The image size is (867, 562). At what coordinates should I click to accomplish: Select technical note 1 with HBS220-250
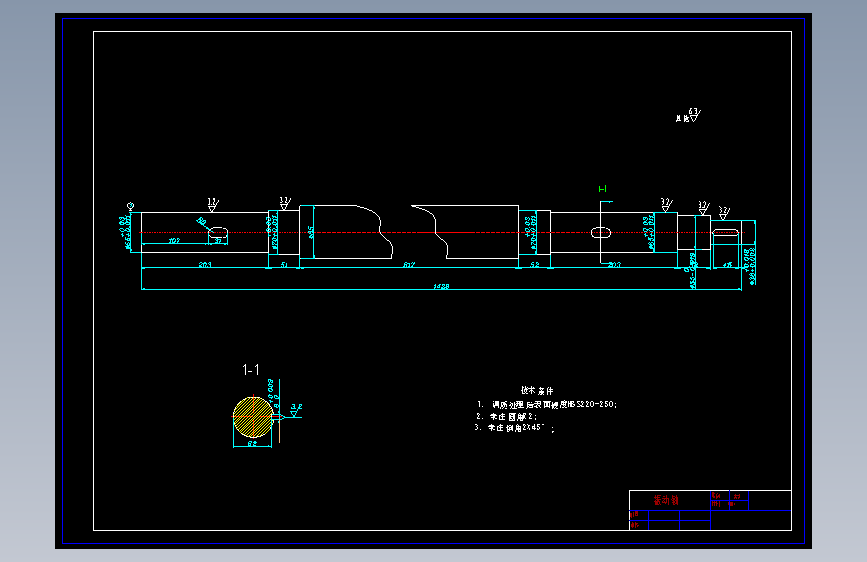coord(547,404)
